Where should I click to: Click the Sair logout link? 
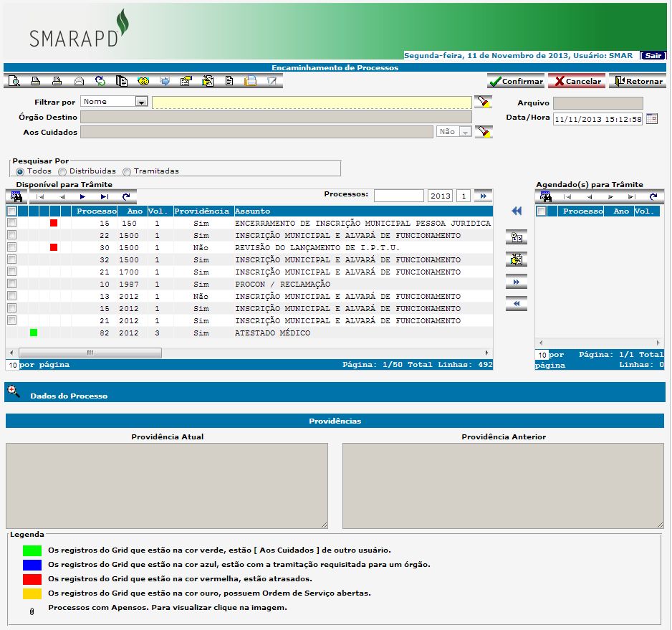[x=653, y=56]
